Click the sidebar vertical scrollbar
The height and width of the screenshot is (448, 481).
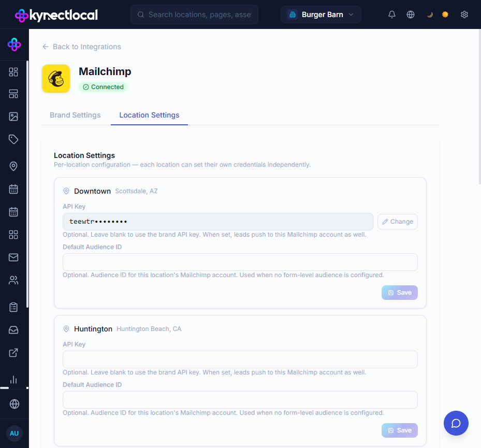(x=27, y=184)
